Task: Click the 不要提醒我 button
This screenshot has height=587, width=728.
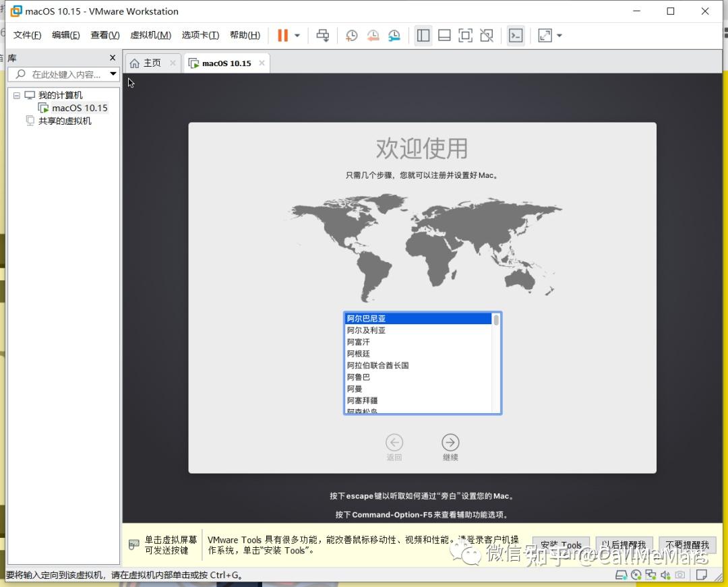Action: [x=687, y=545]
